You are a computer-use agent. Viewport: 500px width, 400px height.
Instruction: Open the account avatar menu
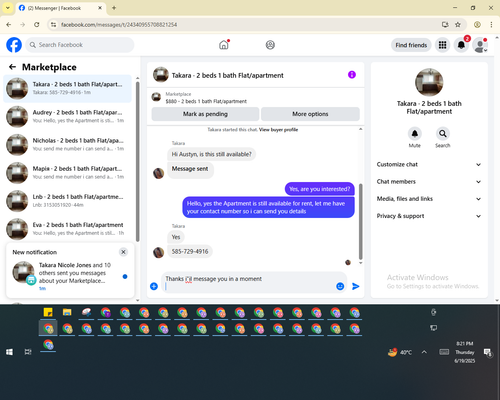[x=480, y=45]
